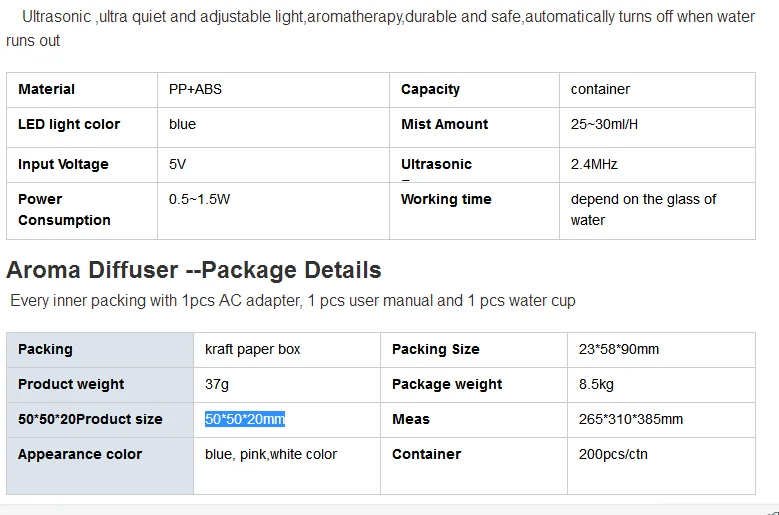Select the 23*58*90mm packing size value

click(619, 350)
